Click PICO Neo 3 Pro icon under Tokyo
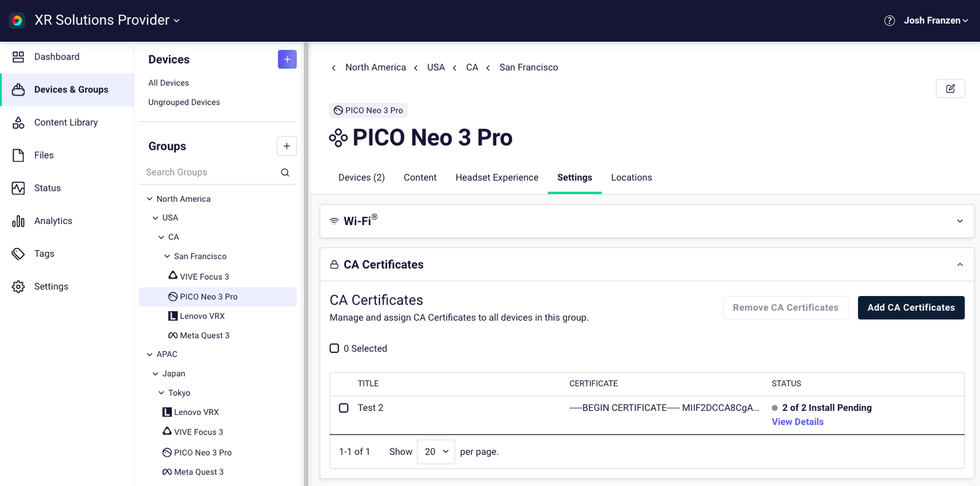The image size is (980, 486). coord(167,453)
